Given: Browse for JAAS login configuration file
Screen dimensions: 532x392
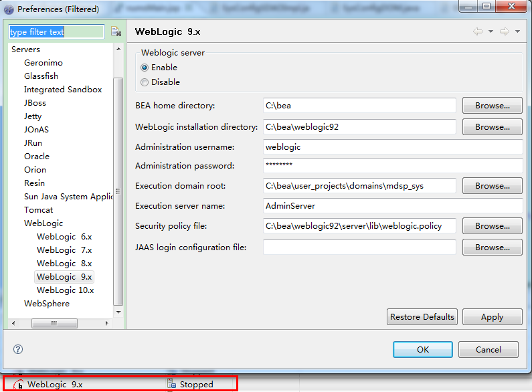Looking at the screenshot, I should click(493, 248).
